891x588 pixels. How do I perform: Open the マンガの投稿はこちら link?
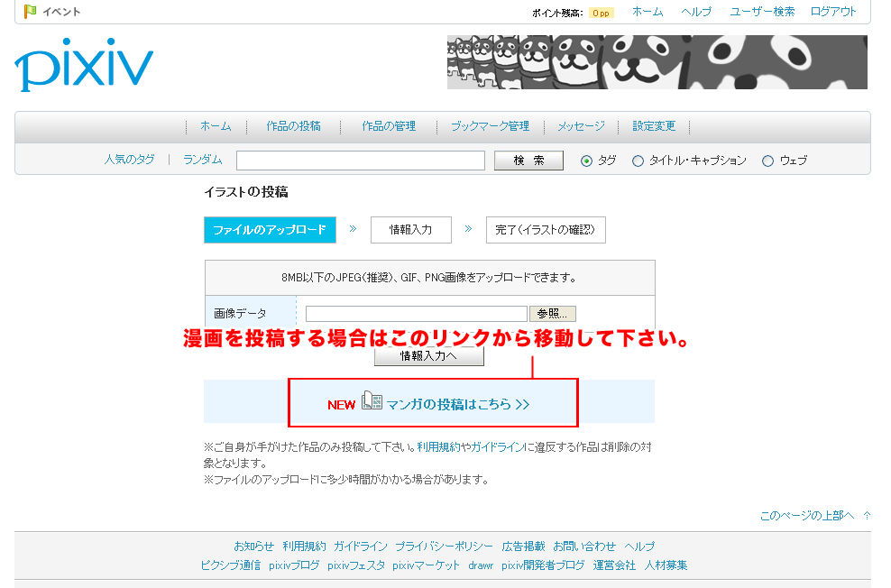coord(458,404)
